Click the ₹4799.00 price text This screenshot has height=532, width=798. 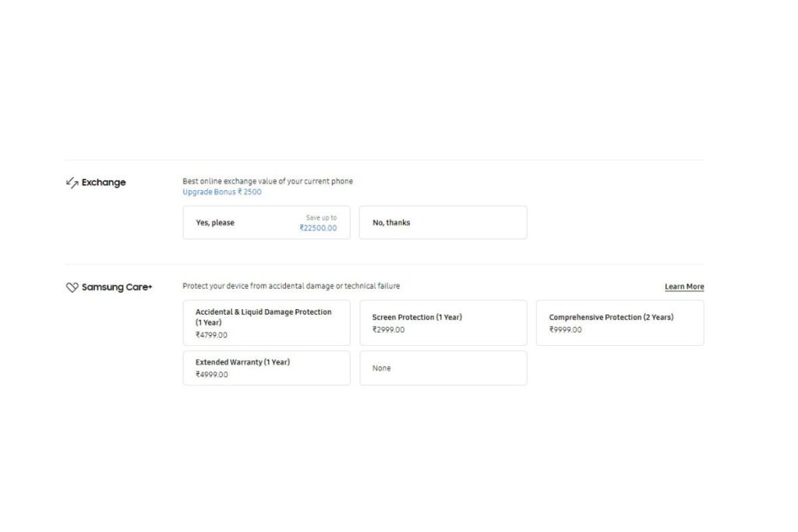coord(211,335)
